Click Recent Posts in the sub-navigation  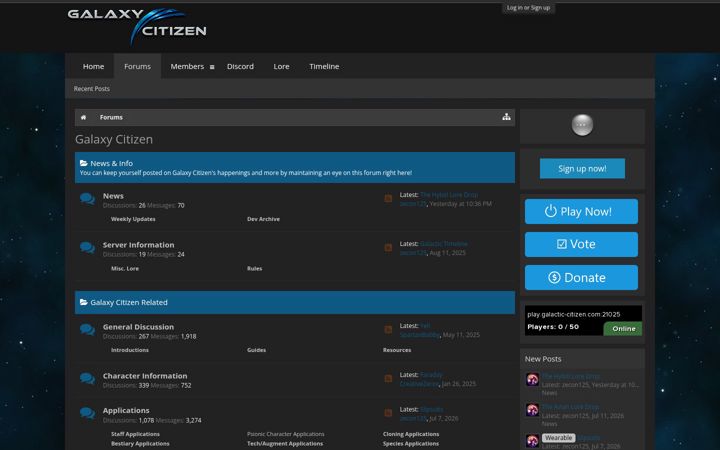[92, 89]
